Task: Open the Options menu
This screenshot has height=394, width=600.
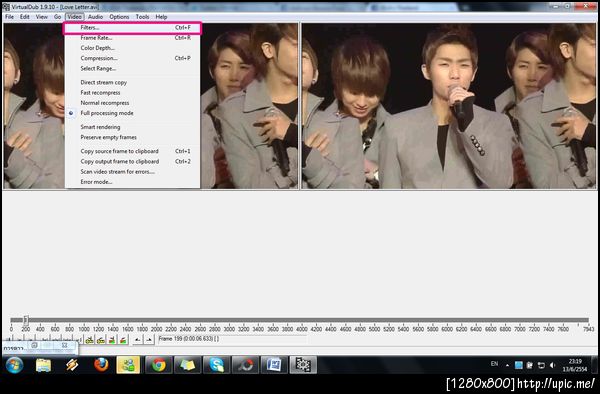Action: click(119, 17)
